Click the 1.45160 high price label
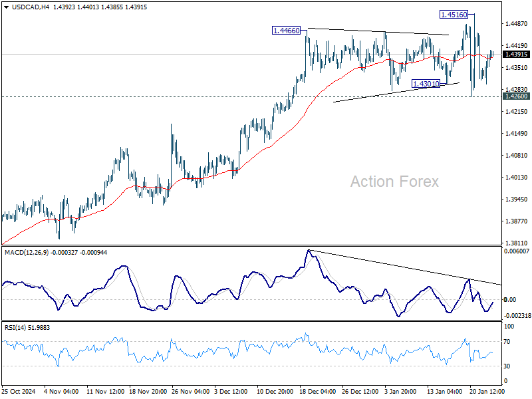The height and width of the screenshot is (399, 532). 454,14
